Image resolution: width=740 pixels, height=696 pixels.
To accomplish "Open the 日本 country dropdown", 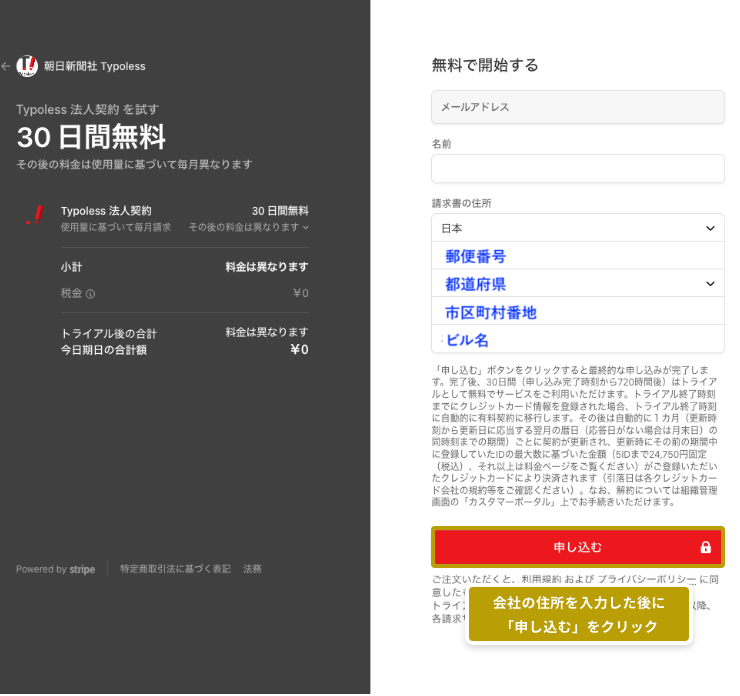I will pyautogui.click(x=578, y=228).
